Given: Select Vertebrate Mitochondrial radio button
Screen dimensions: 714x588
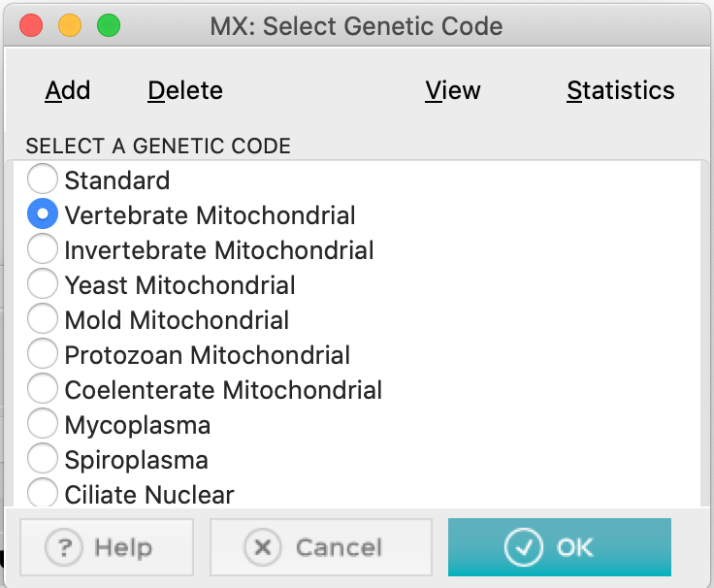Looking at the screenshot, I should 43,214.
